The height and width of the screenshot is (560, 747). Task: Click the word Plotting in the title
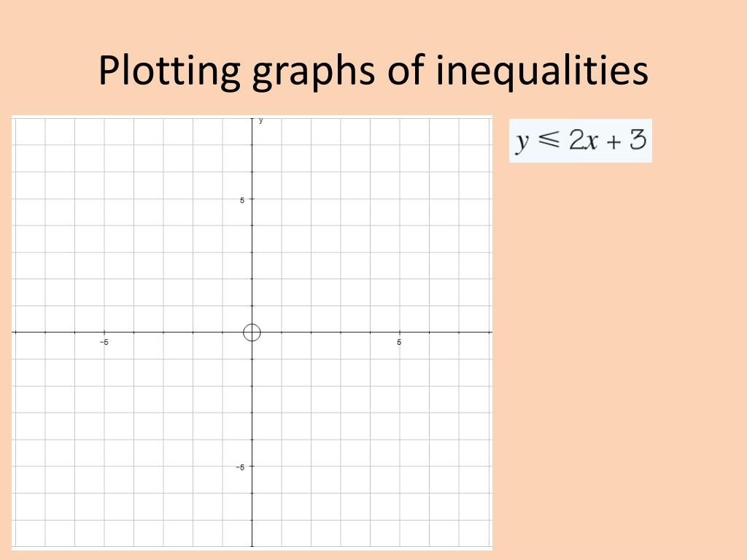[x=169, y=71]
